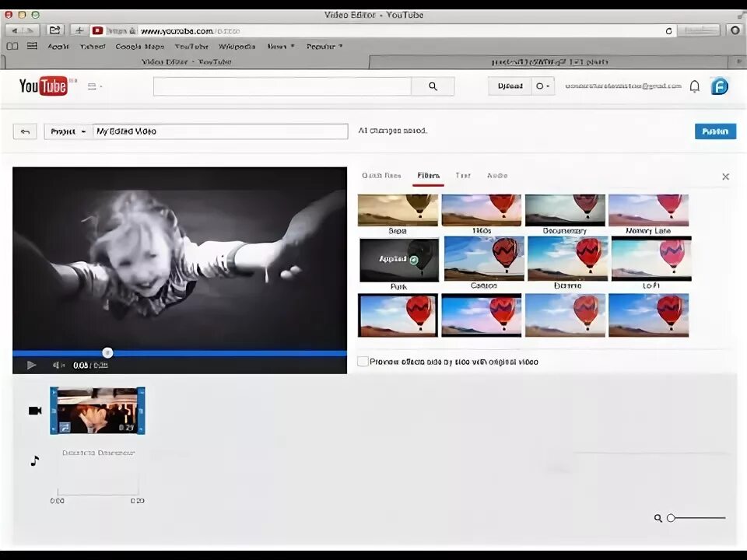Switch to second Safari tab
This screenshot has width=747, height=560.
click(x=549, y=62)
